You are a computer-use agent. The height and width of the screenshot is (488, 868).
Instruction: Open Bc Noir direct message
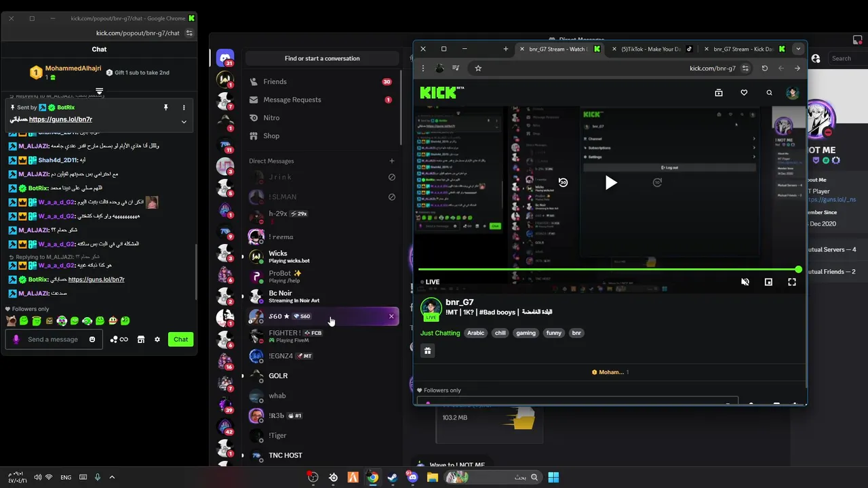point(322,296)
